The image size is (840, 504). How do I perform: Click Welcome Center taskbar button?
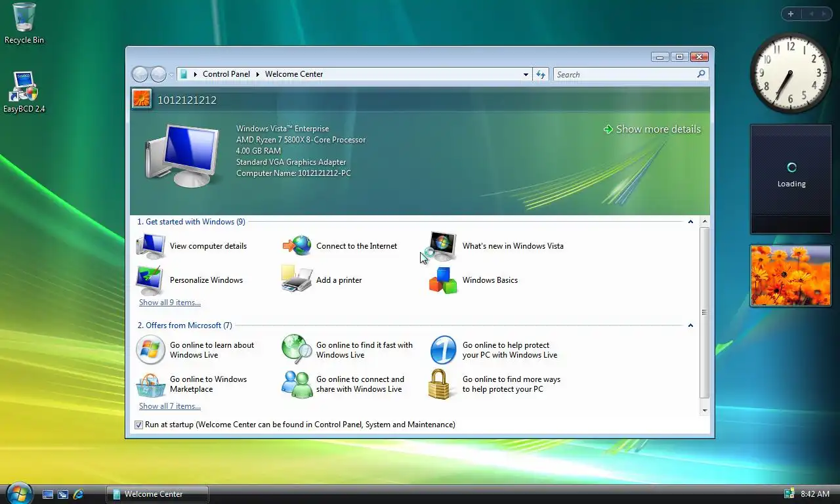[x=157, y=494]
